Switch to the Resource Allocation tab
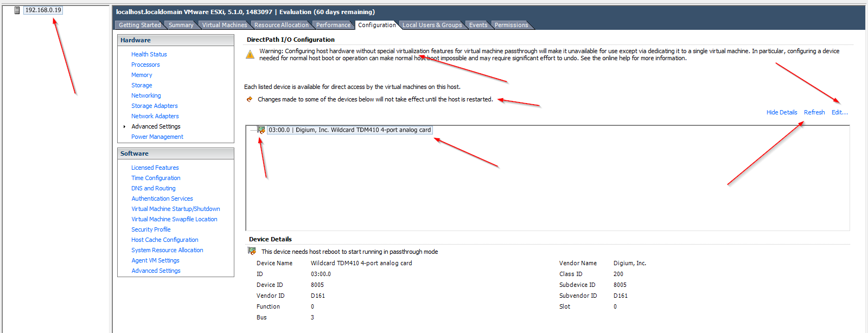 tap(281, 25)
